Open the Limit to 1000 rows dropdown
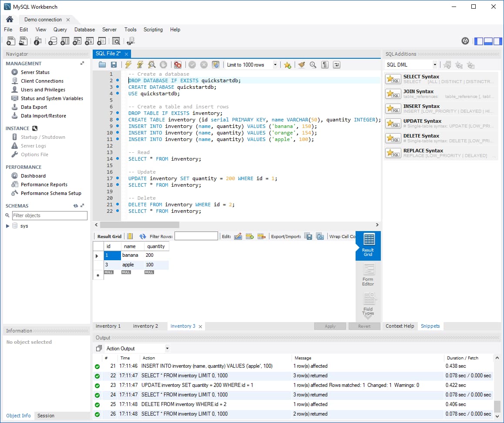 [x=275, y=64]
